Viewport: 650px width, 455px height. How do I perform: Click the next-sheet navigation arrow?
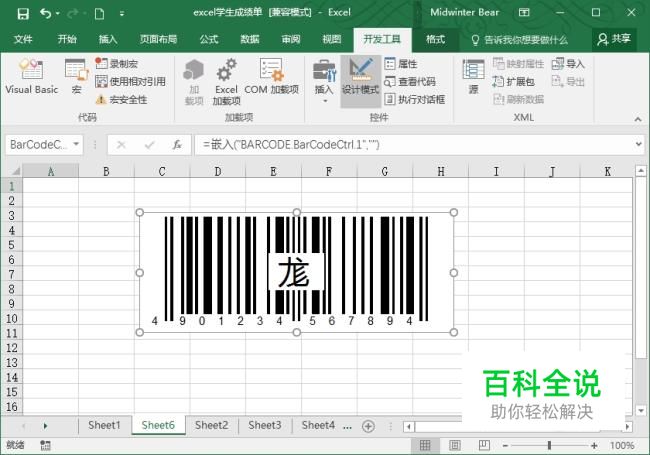pyautogui.click(x=45, y=426)
